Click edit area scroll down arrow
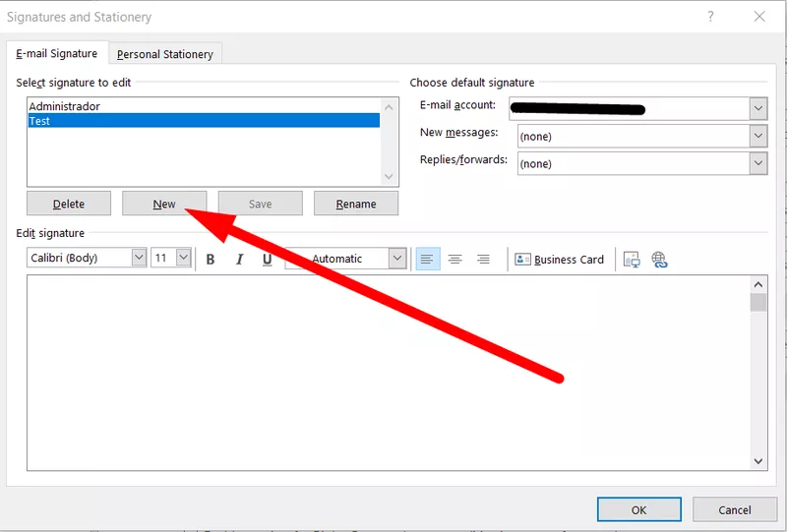The width and height of the screenshot is (787, 532). pos(758,461)
